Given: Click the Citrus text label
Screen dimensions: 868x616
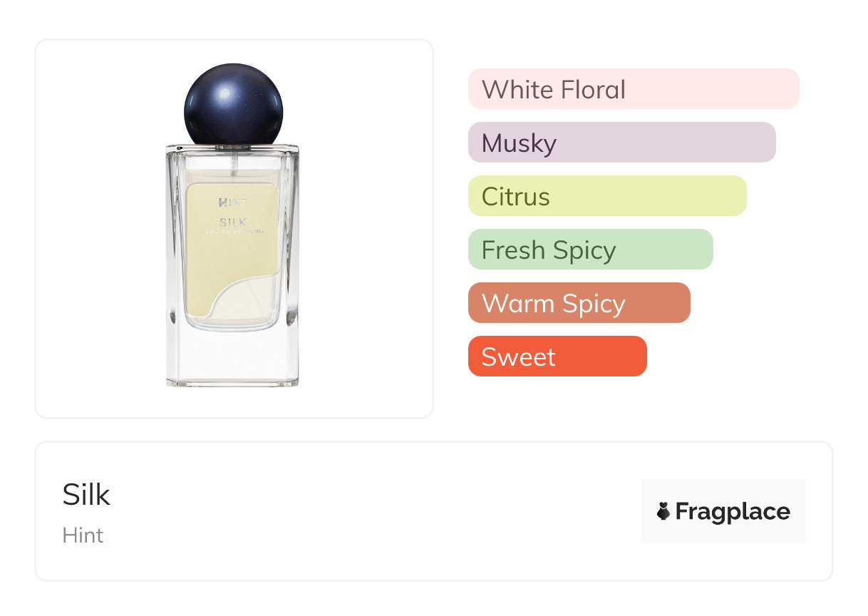Looking at the screenshot, I should 516,197.
